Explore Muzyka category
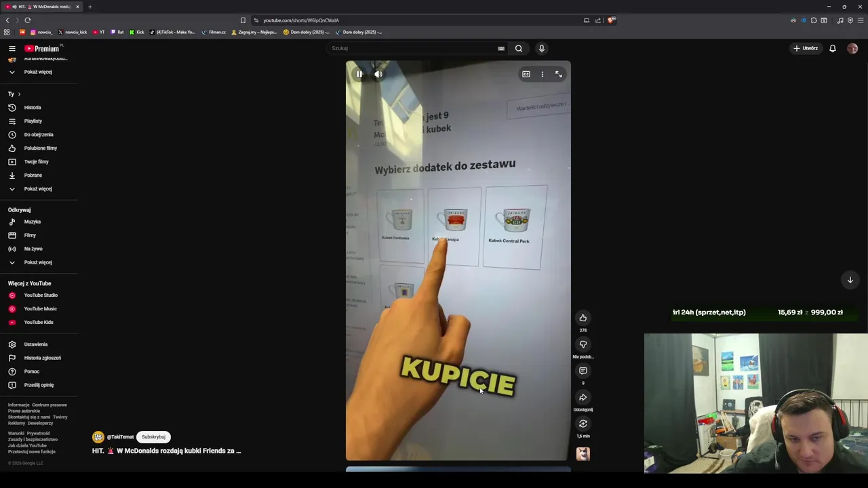The height and width of the screenshot is (488, 868). (32, 222)
